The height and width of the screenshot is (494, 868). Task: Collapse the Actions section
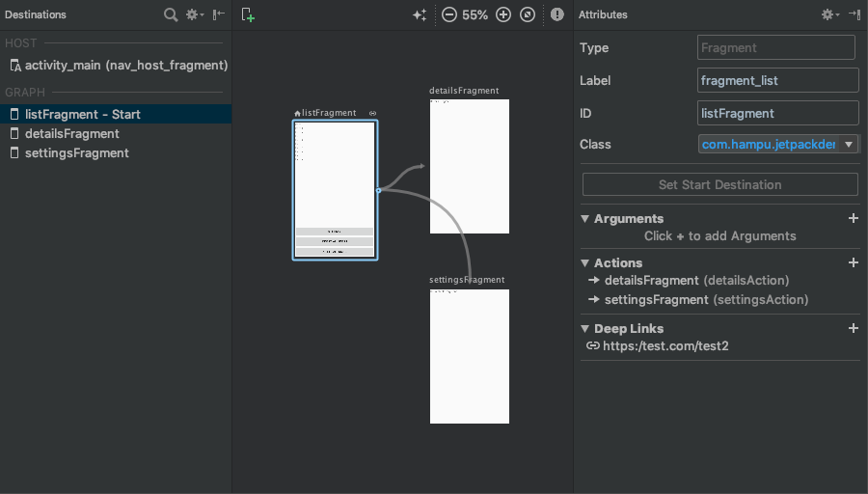pyautogui.click(x=585, y=263)
